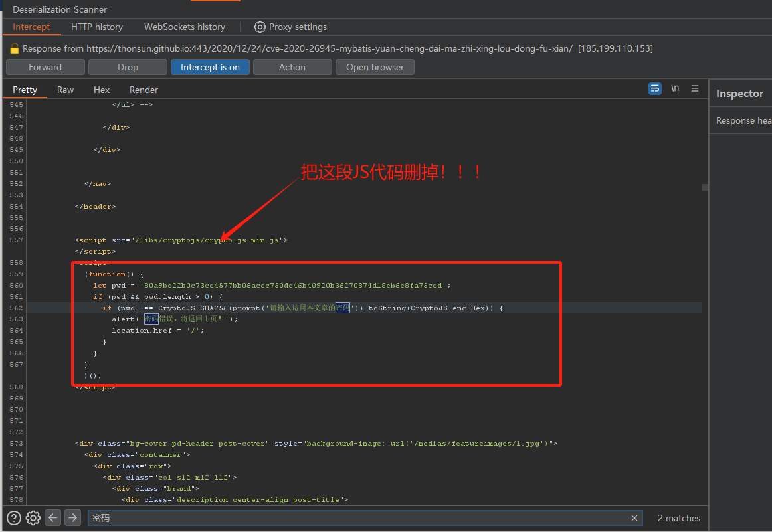772x532 pixels.
Task: Click the Drop button
Action: click(x=128, y=67)
